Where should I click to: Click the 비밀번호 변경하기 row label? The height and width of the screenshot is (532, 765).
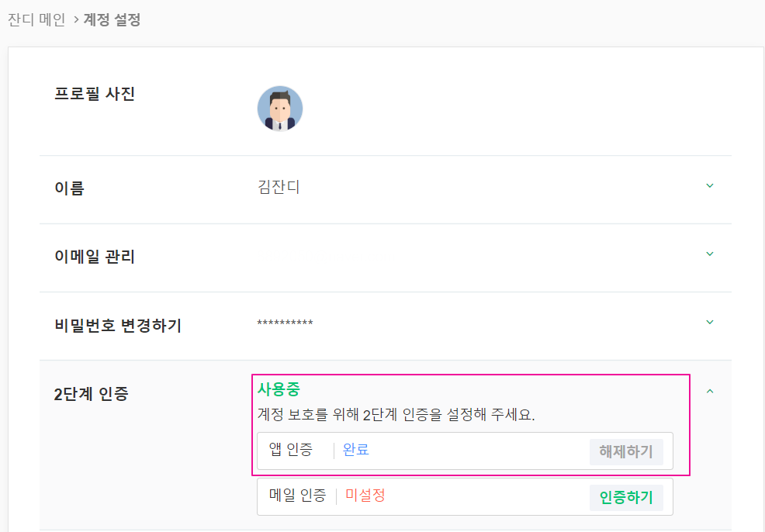117,325
